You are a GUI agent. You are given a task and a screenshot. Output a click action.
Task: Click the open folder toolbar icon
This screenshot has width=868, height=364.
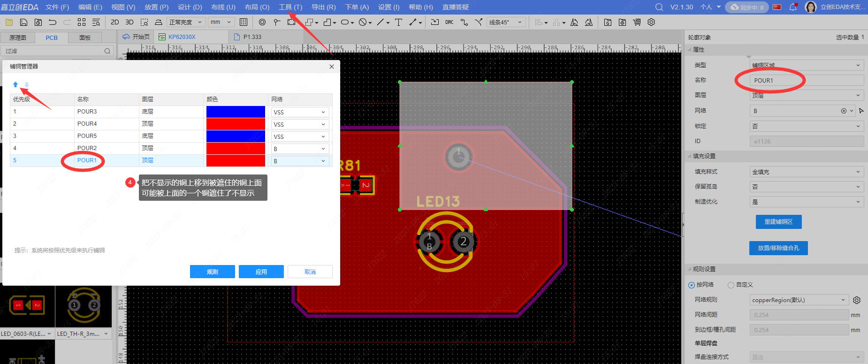pyautogui.click(x=8, y=22)
